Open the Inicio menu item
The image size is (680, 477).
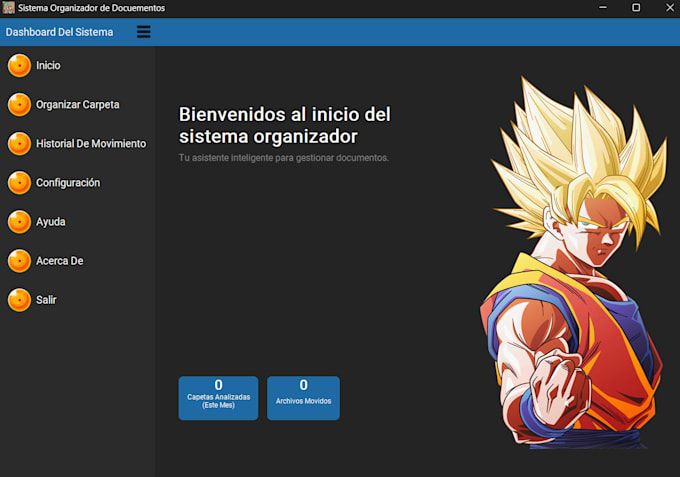(x=48, y=65)
